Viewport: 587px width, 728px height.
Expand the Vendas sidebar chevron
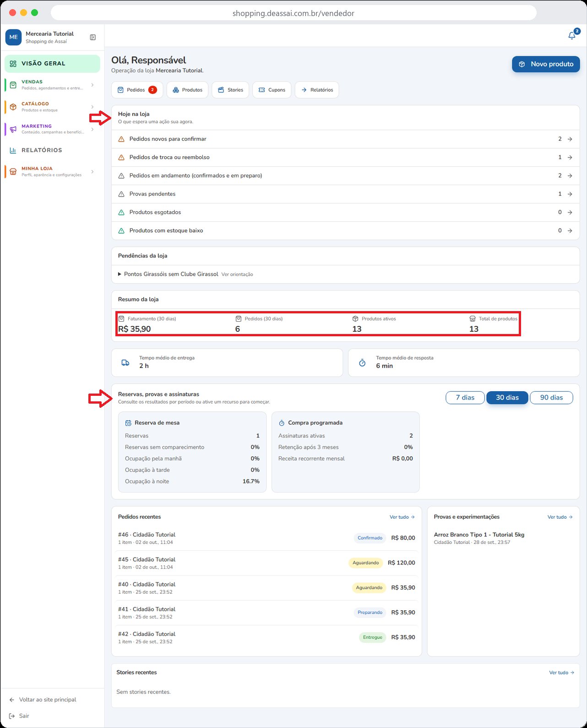[92, 85]
